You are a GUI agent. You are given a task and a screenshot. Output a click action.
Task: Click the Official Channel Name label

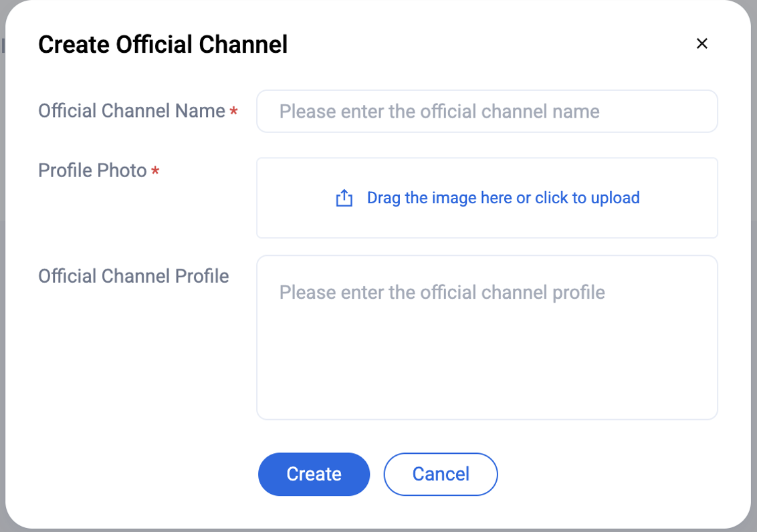point(132,111)
